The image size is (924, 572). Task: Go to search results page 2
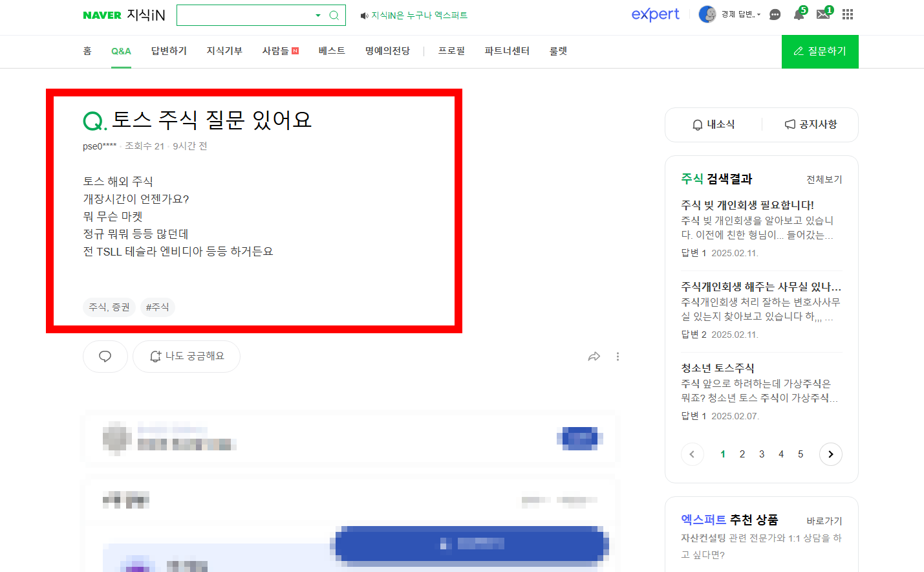tap(742, 454)
